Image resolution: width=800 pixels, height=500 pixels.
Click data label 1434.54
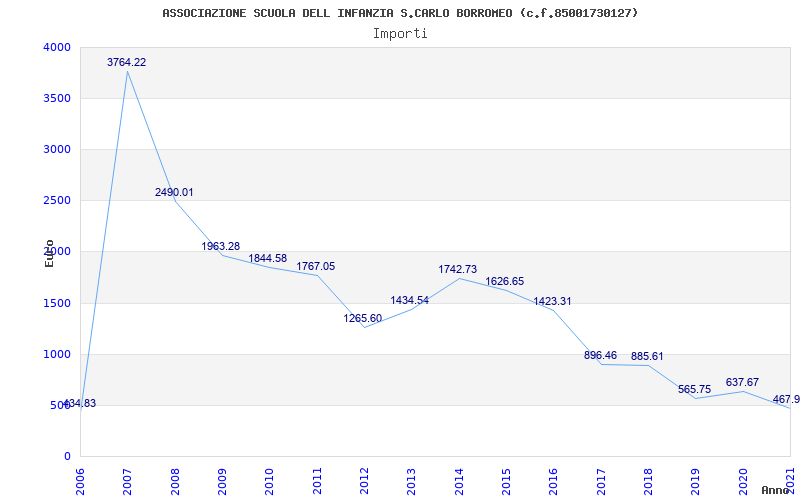pos(410,301)
